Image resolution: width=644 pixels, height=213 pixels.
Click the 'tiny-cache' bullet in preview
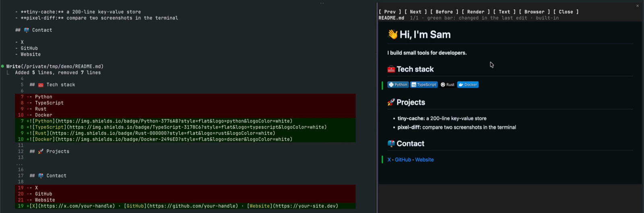pos(442,119)
